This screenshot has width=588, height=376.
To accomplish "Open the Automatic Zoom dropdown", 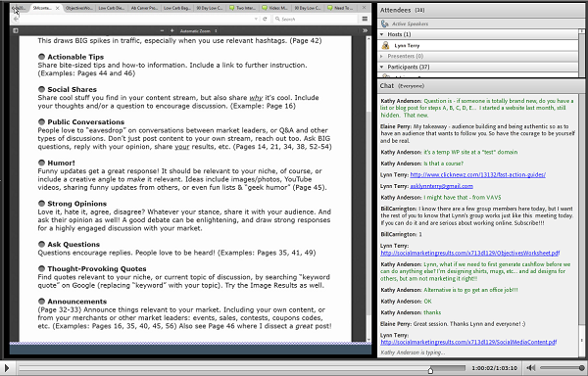I will coord(198,31).
